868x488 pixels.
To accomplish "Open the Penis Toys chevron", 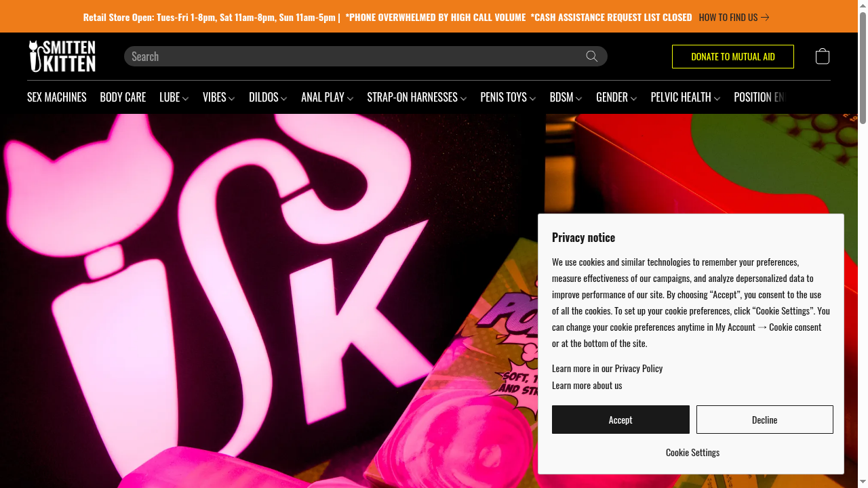I will [x=532, y=98].
